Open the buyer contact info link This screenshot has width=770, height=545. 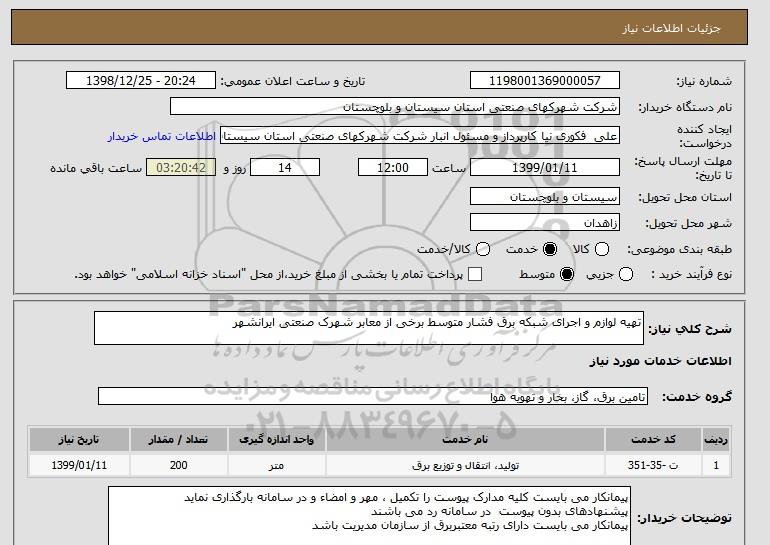162,136
